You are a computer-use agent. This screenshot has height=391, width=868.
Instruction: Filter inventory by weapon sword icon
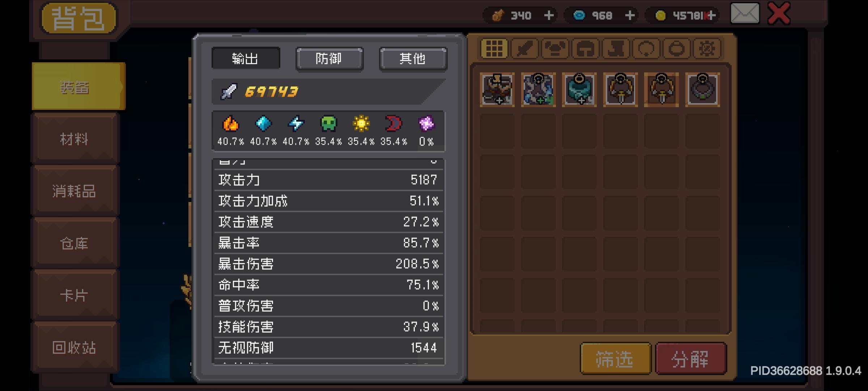[x=525, y=48]
